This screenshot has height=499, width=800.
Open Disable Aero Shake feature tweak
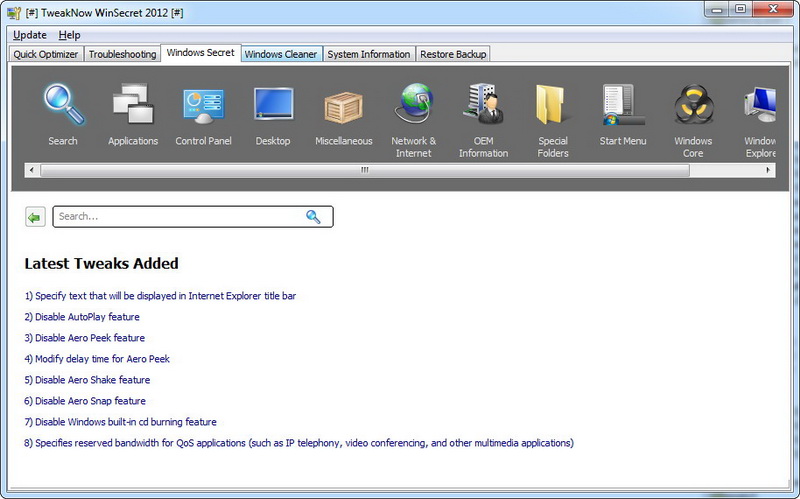(x=87, y=380)
